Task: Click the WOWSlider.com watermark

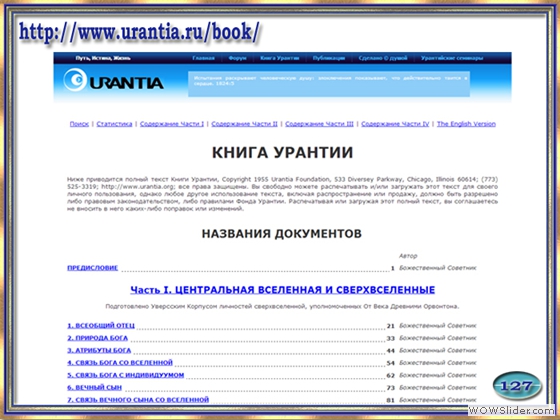Action: coord(511,410)
